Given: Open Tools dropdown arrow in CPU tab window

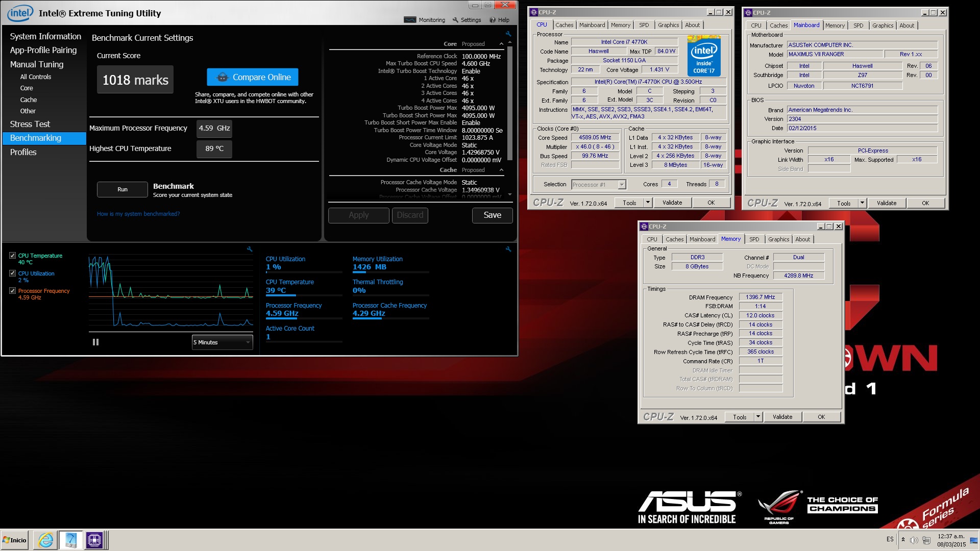Looking at the screenshot, I should [648, 203].
